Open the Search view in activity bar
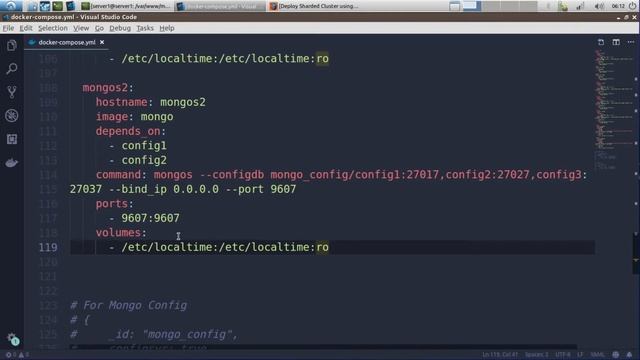 [x=12, y=68]
